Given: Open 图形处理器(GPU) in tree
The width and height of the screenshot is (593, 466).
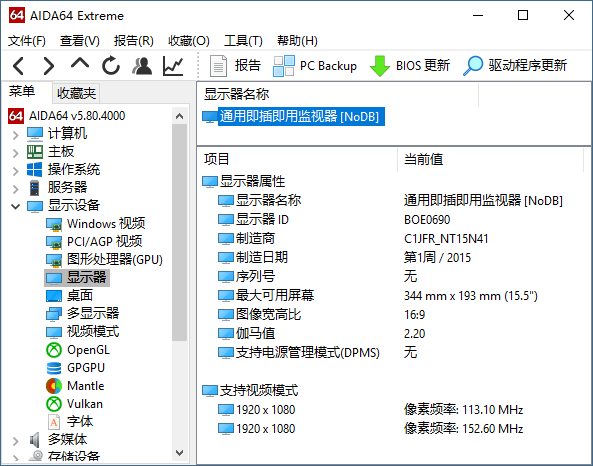Looking at the screenshot, I should pyautogui.click(x=104, y=259).
